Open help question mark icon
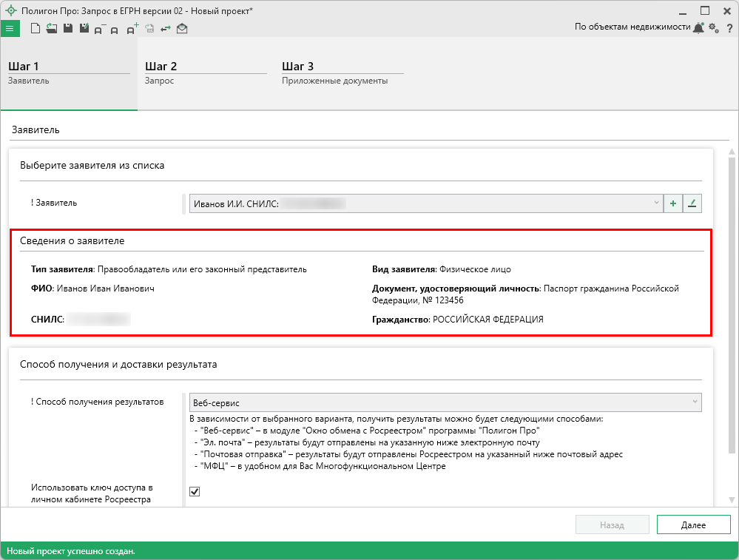Screen dimensions: 739x560 729,28
